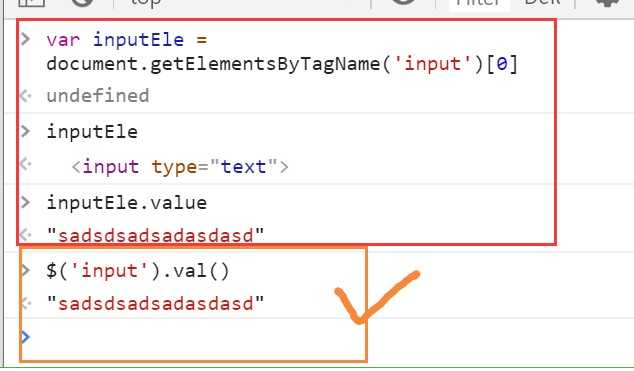Click the $('input').val() console line

pyautogui.click(x=138, y=270)
